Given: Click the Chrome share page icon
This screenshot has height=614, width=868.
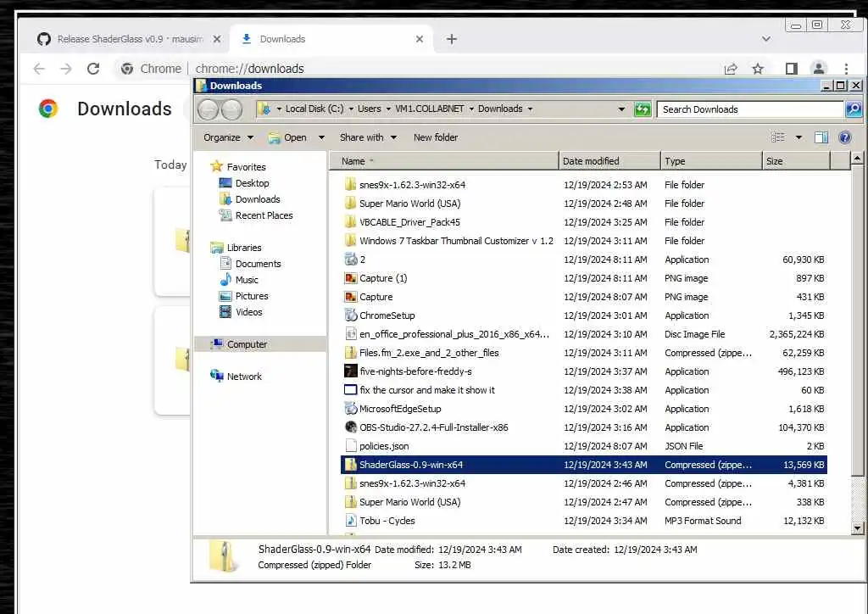Looking at the screenshot, I should [731, 69].
